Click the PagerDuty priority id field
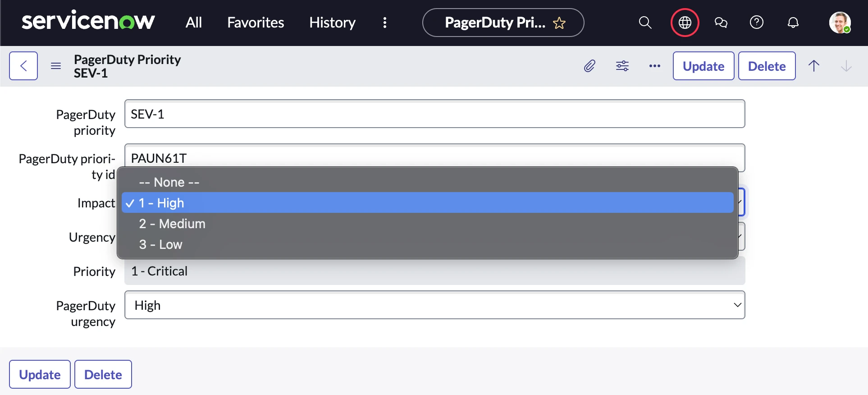 (x=434, y=156)
